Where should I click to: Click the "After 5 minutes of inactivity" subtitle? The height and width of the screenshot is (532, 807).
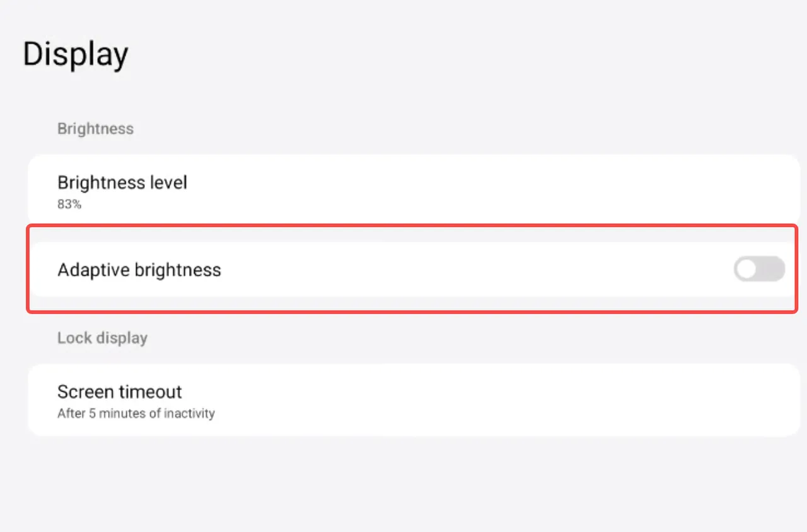pos(136,413)
